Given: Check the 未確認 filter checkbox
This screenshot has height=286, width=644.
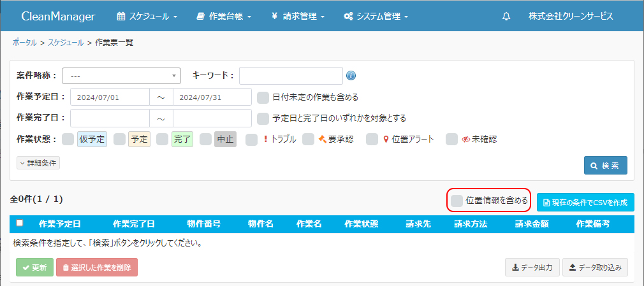Looking at the screenshot, I should tap(452, 139).
